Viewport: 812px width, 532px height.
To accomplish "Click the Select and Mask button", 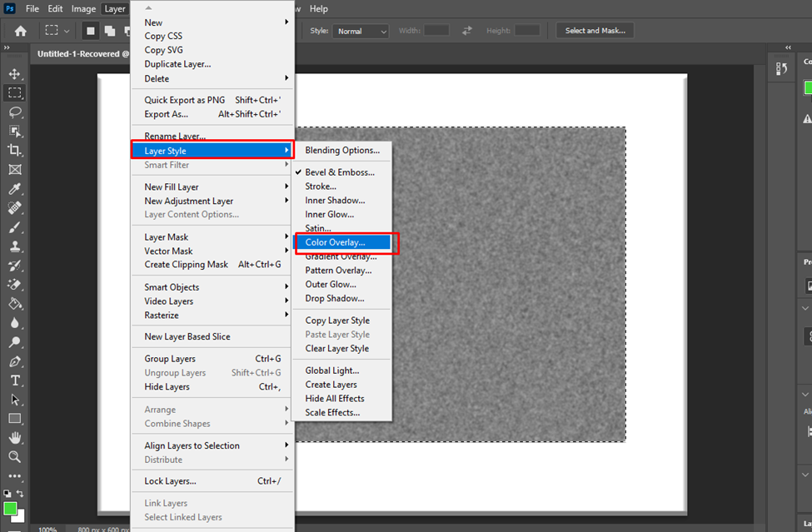I will (x=595, y=31).
